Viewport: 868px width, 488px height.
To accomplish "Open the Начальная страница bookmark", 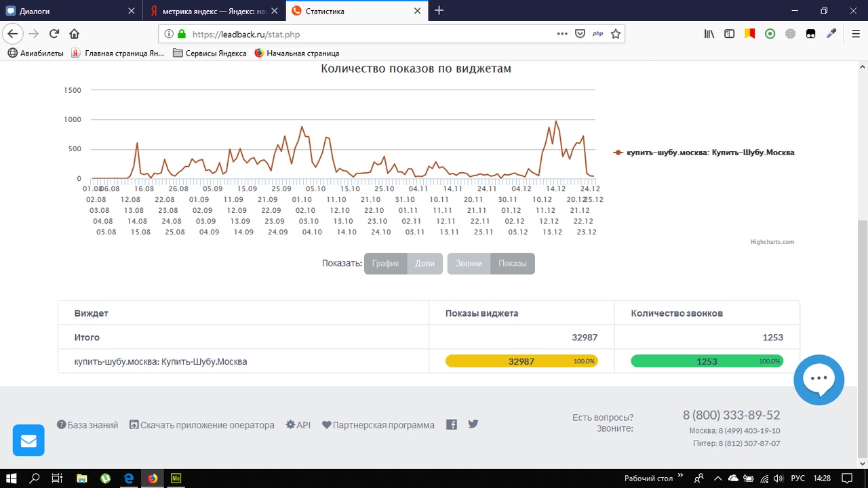I will tap(296, 53).
